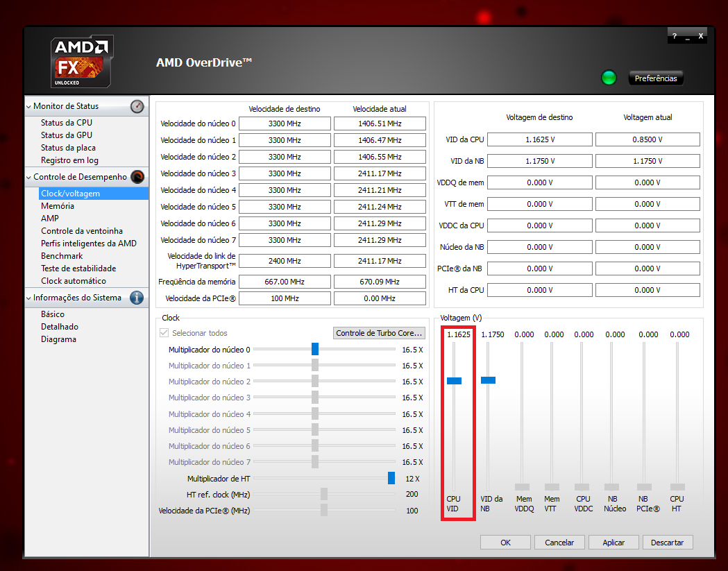Click núcleo 0 target speed field
Viewport: 728px width, 571px height.
[x=285, y=123]
